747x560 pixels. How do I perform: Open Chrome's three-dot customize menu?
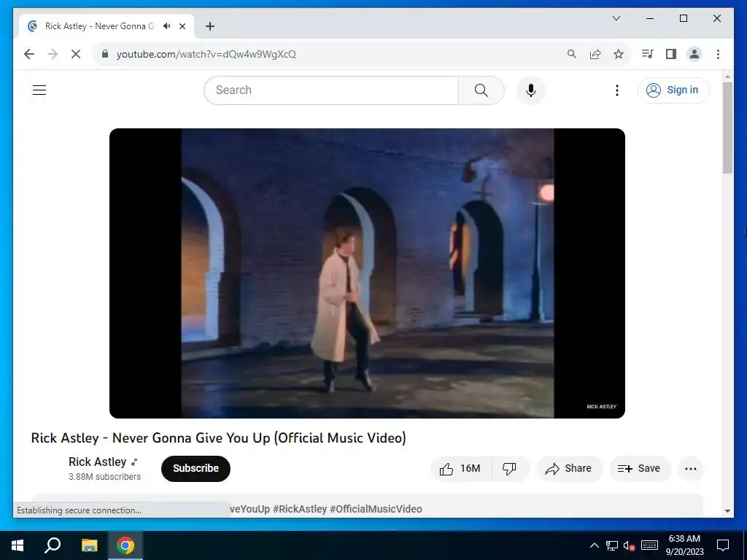(718, 54)
